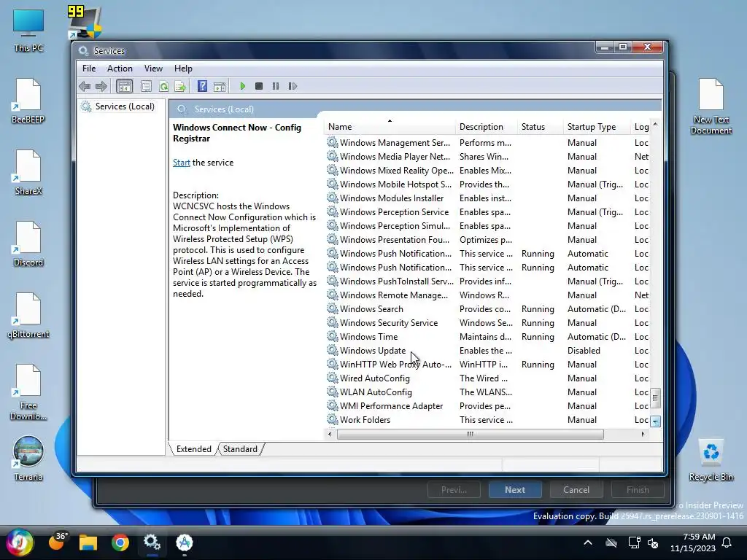This screenshot has height=560, width=747.
Task: Click the Start orb on the taskbar
Action: click(20, 542)
